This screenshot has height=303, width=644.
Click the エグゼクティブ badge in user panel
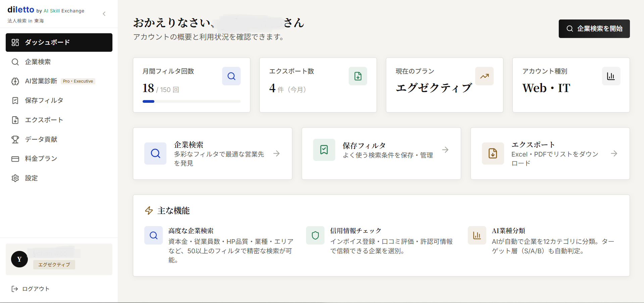click(x=54, y=265)
